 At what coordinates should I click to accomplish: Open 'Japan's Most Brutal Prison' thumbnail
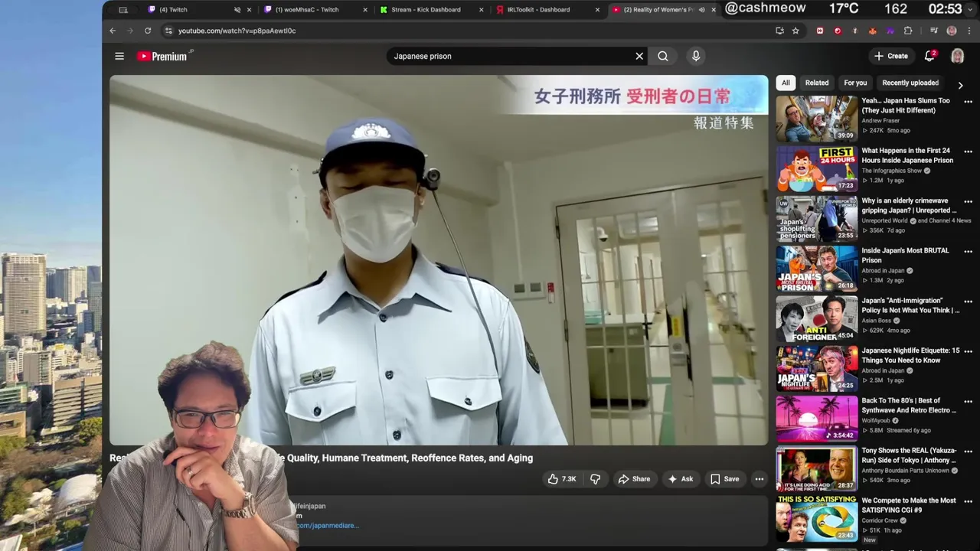817,269
